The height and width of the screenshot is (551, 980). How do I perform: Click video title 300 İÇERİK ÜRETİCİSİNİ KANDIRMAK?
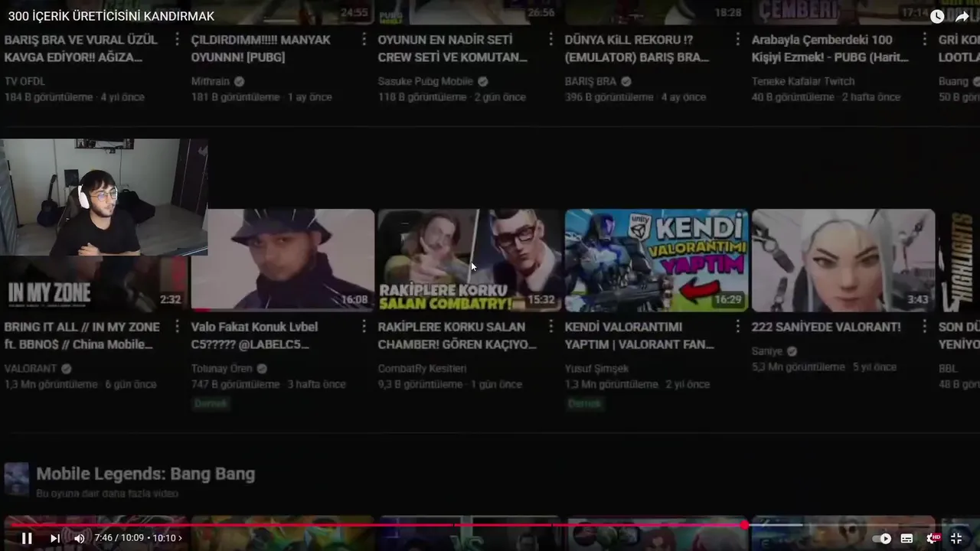[x=112, y=16]
